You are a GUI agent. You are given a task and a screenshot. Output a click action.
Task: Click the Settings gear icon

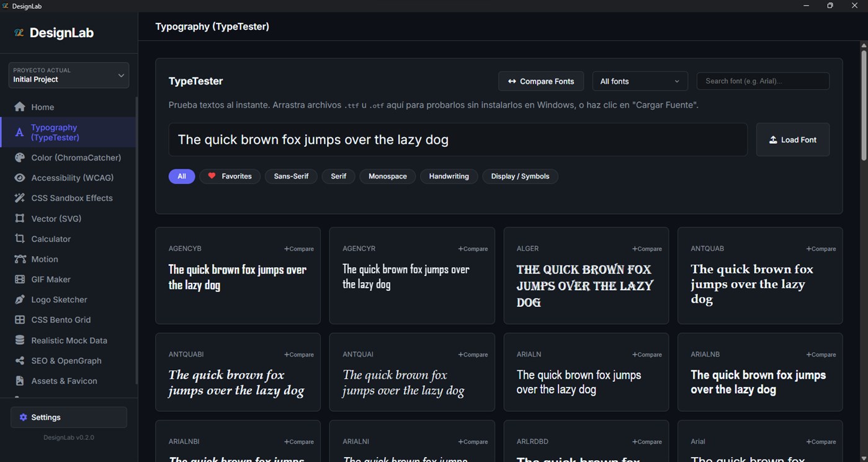[x=24, y=417]
